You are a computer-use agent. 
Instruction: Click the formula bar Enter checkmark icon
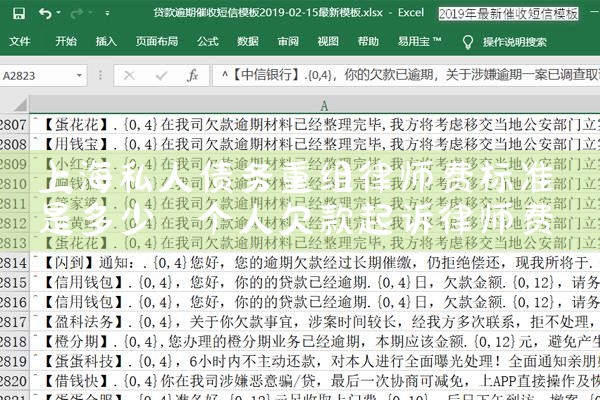click(x=161, y=76)
